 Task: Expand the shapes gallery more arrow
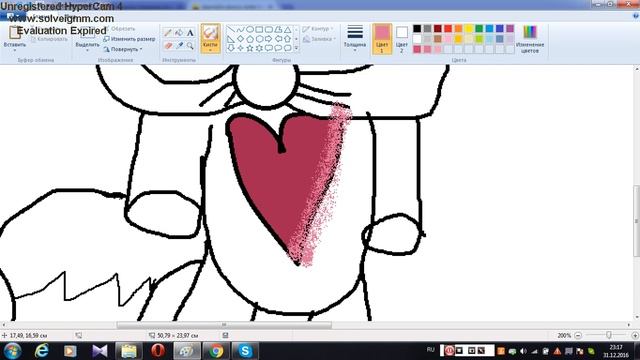[x=296, y=48]
